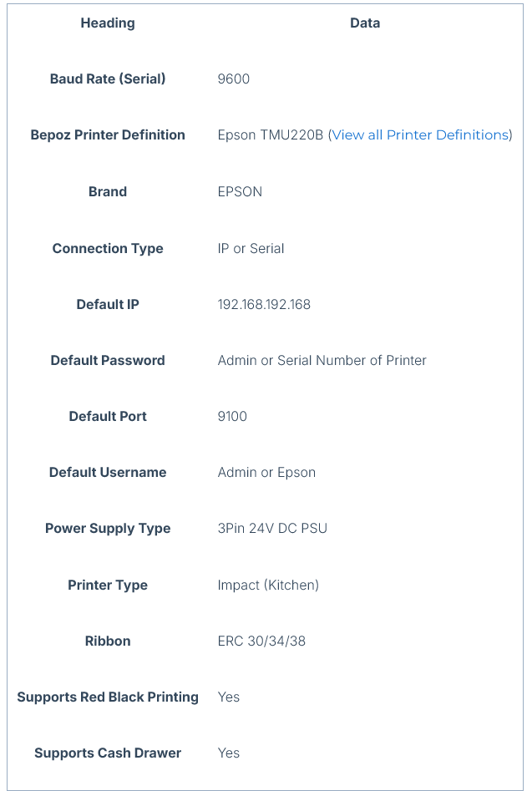Select the Admin or Serial Number text

coord(322,360)
